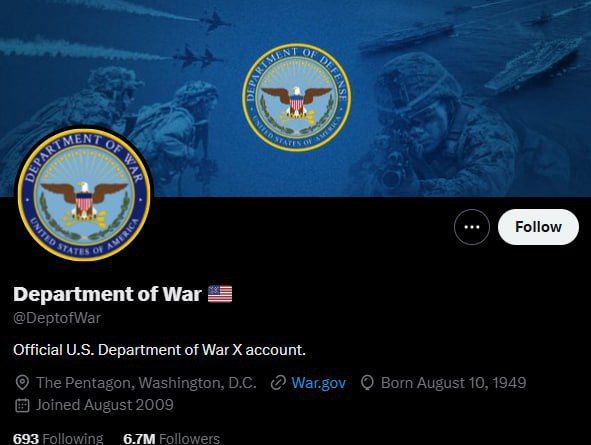The height and width of the screenshot is (445, 591).
Task: Open the blue header banner image
Action: [296, 98]
